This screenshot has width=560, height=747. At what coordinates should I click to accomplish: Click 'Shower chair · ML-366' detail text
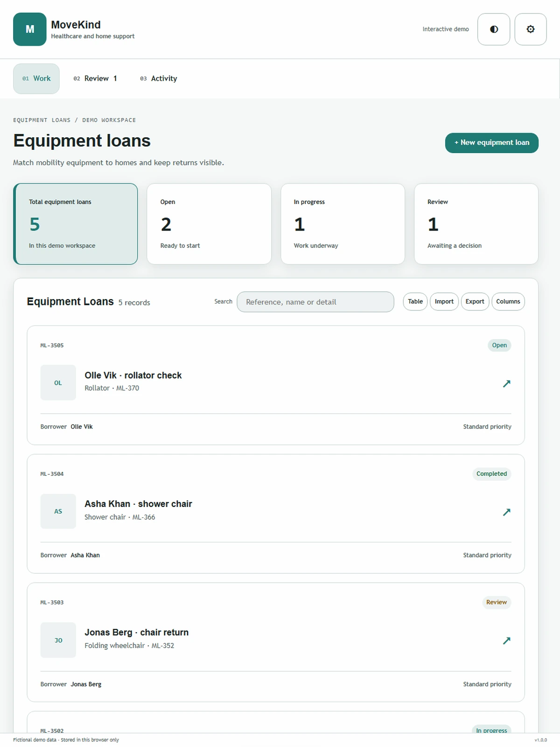click(120, 517)
